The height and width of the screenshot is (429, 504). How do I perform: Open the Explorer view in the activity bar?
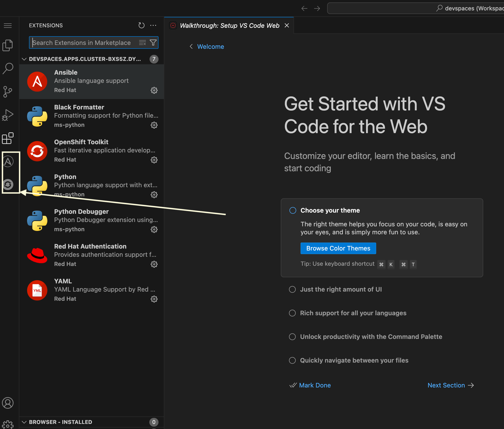(x=7, y=45)
